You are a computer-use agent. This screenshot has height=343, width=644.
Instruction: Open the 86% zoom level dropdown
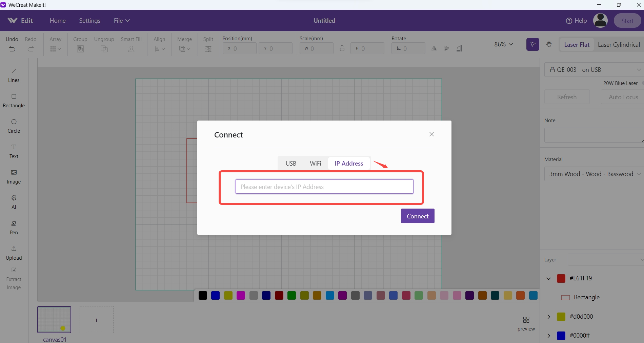coord(504,44)
